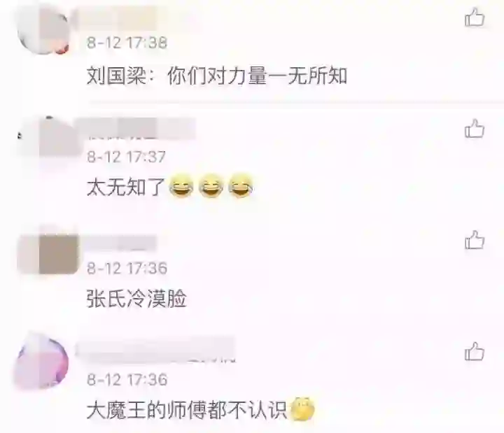504x433 pixels.
Task: Click yellow emoji after 不认识 text
Action: tap(302, 409)
